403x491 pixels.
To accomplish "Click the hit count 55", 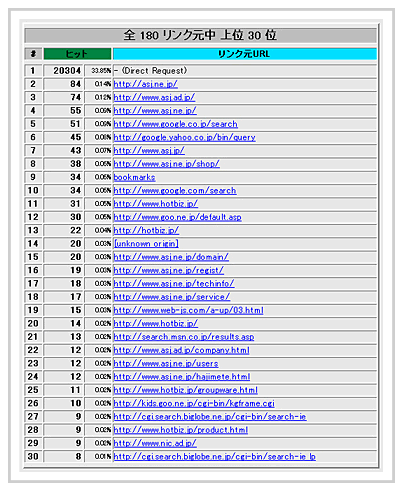I will click(76, 111).
